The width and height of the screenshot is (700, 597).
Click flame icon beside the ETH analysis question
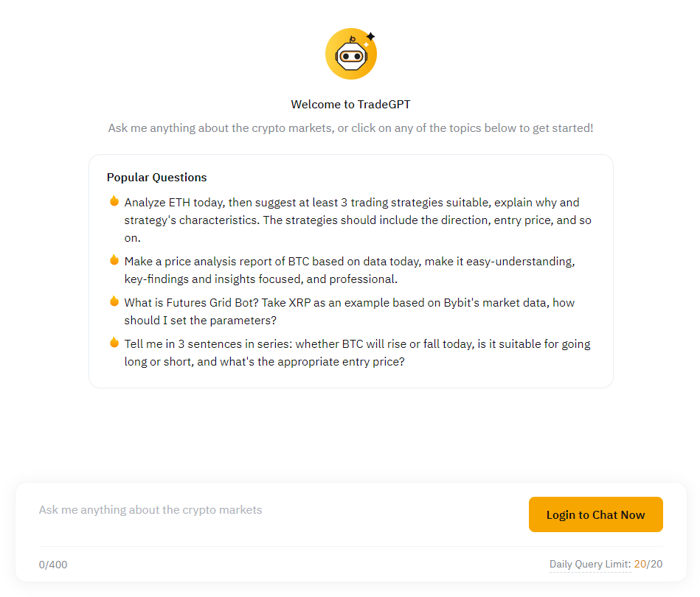[x=114, y=201]
